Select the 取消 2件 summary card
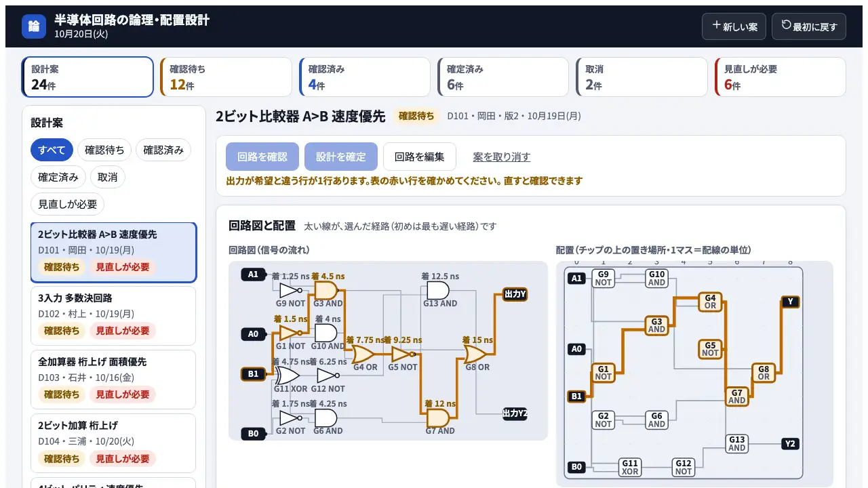Viewport: 868px width, 488px height. tap(642, 77)
